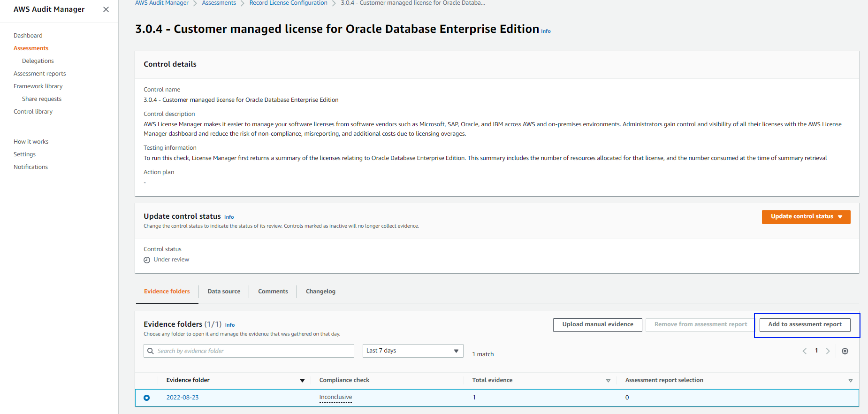Click Info beside Update control status heading

click(229, 217)
